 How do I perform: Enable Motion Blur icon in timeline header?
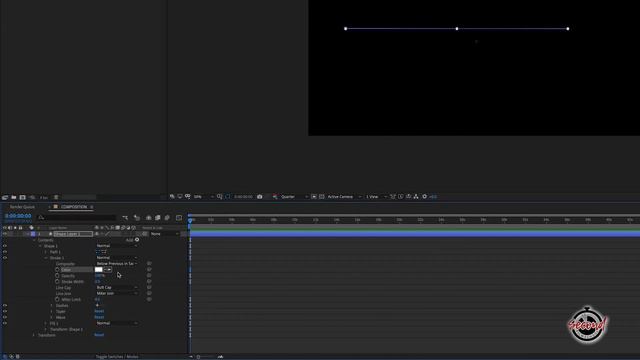(167, 218)
